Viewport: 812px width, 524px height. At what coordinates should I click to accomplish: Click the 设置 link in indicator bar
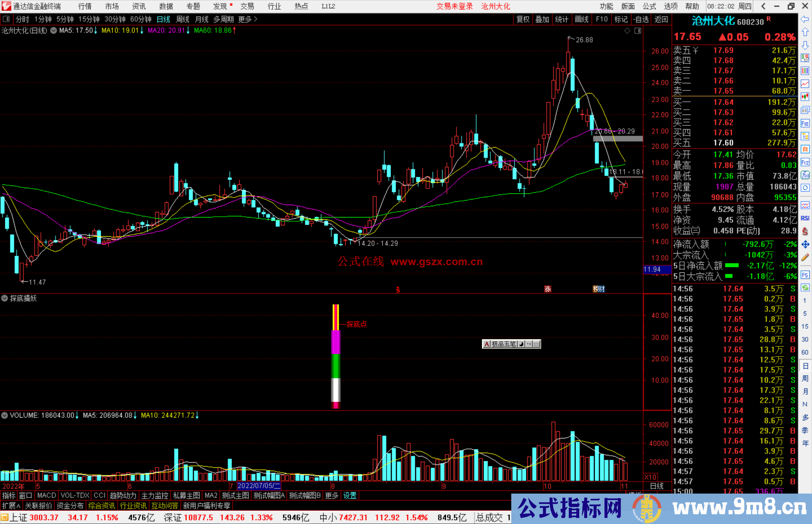point(350,495)
